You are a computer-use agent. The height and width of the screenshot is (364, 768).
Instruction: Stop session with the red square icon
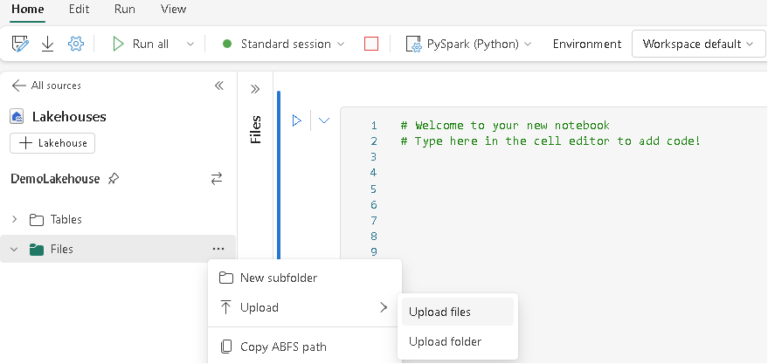click(x=371, y=44)
